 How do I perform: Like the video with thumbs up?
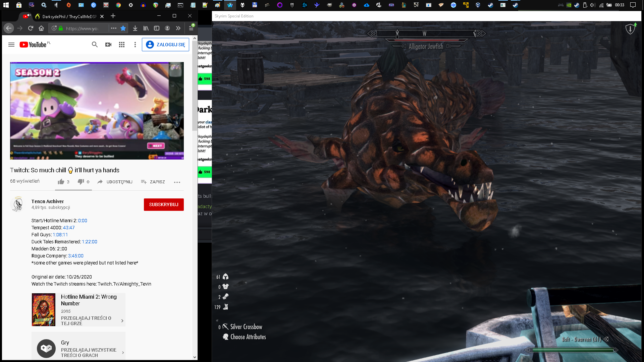coord(61,182)
